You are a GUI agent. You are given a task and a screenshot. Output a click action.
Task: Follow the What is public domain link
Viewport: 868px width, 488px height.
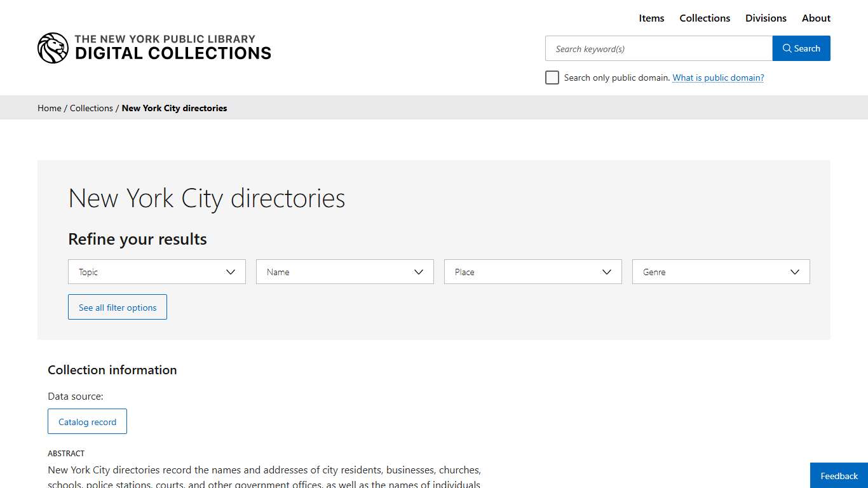pyautogui.click(x=718, y=77)
